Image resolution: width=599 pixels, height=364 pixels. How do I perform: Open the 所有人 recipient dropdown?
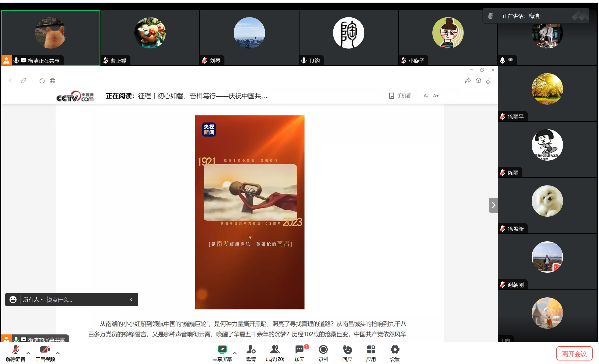point(33,300)
